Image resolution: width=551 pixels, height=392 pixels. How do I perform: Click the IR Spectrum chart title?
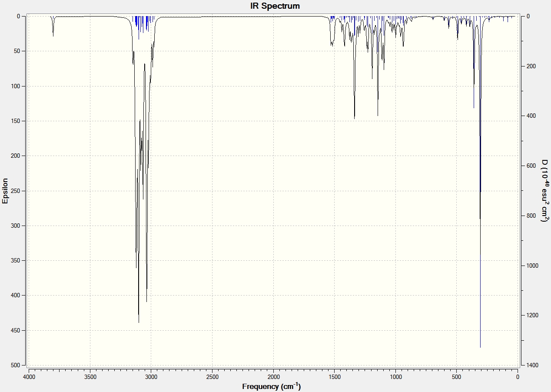275,6
